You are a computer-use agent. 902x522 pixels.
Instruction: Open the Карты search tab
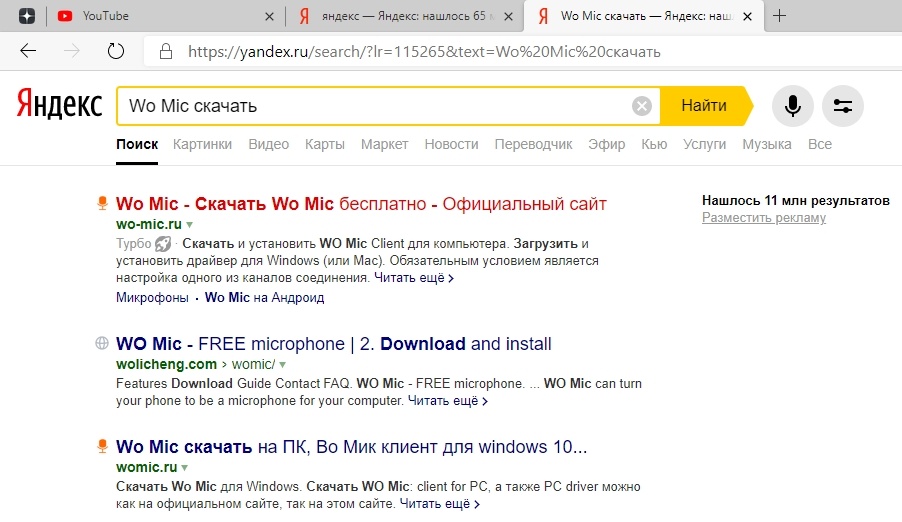[x=325, y=144]
